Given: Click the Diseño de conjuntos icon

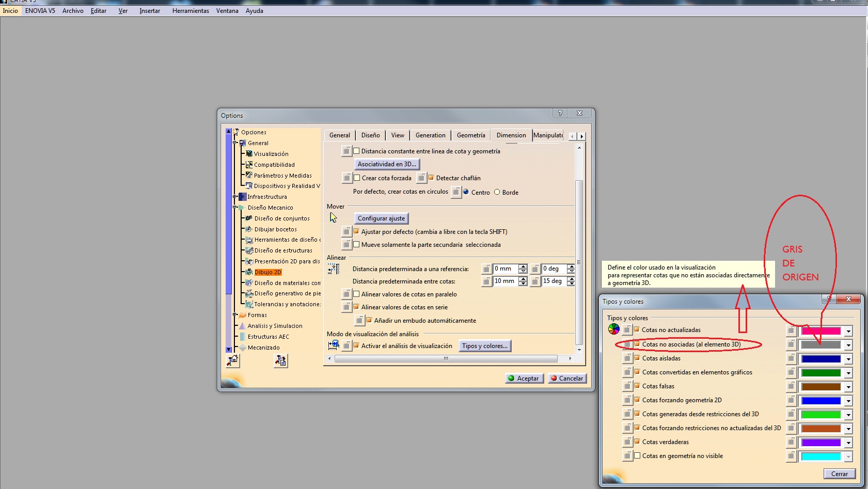Looking at the screenshot, I should 249,218.
